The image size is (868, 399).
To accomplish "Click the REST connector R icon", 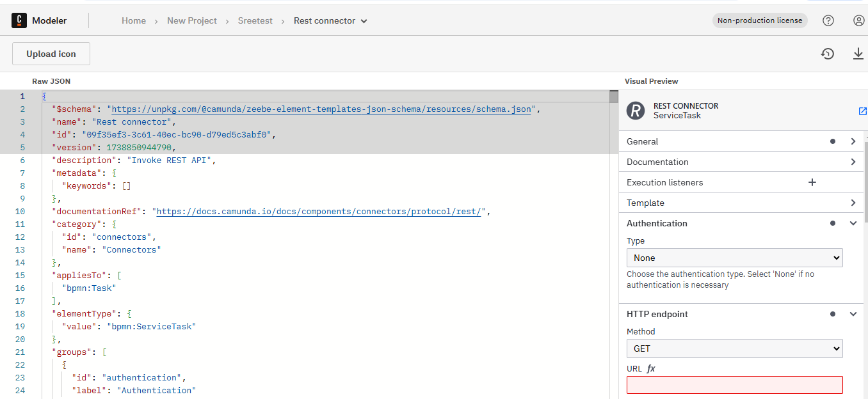I will (636, 111).
